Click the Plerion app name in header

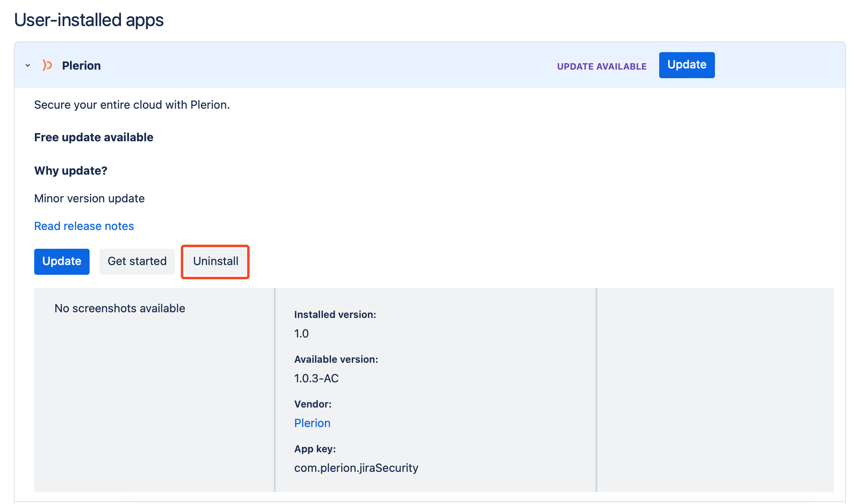click(x=81, y=66)
